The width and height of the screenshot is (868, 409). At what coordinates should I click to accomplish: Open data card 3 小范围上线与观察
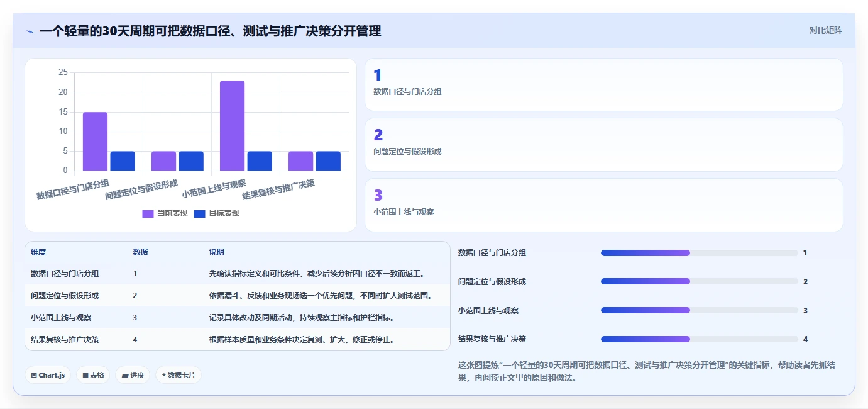(603, 205)
